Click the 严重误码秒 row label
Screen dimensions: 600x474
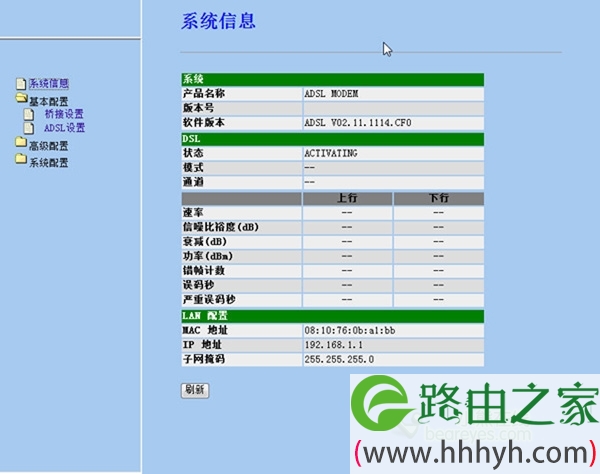(x=209, y=300)
